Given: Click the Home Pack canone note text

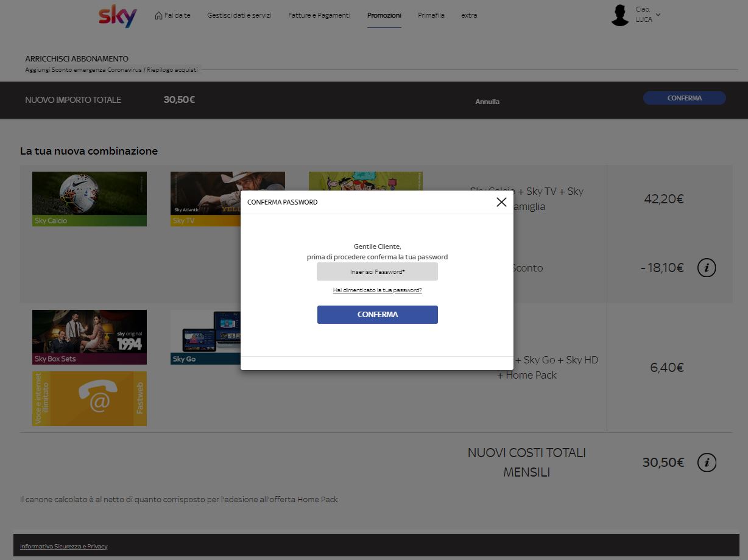Looking at the screenshot, I should (x=179, y=500).
